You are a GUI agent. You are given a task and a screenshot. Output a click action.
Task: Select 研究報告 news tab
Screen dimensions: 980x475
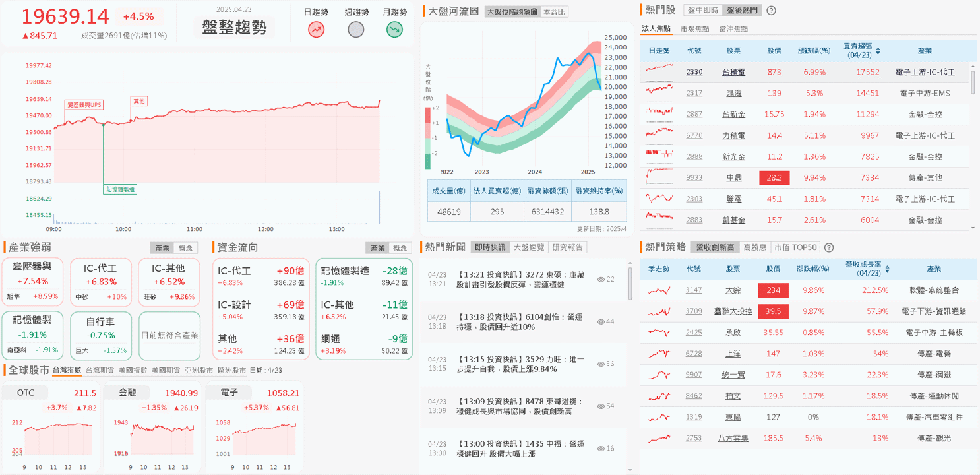click(x=568, y=247)
